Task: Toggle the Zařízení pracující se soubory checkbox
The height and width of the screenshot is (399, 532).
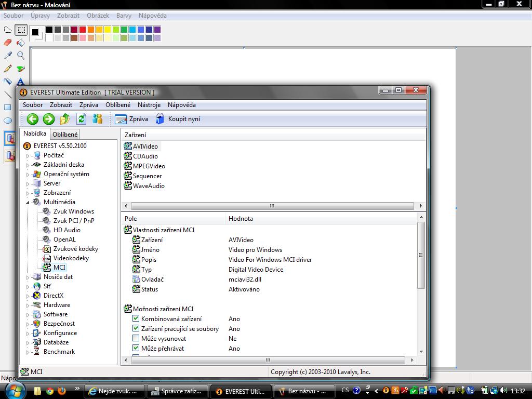Action: (136, 328)
